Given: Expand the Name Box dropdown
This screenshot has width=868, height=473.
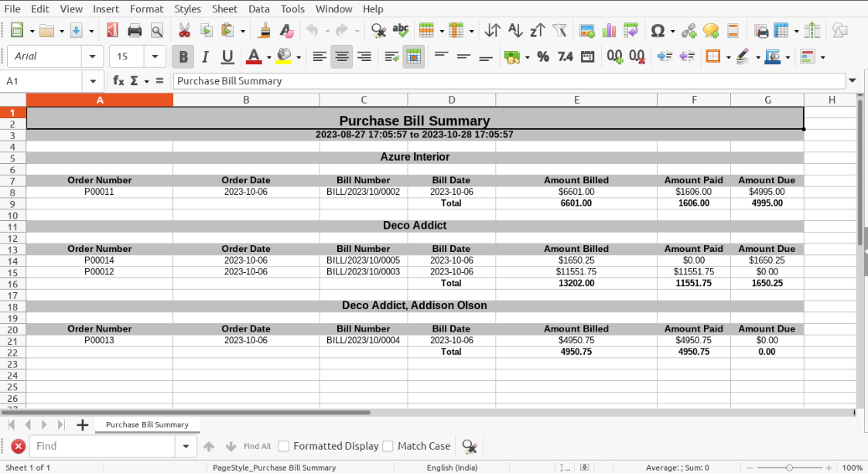Looking at the screenshot, I should [92, 81].
